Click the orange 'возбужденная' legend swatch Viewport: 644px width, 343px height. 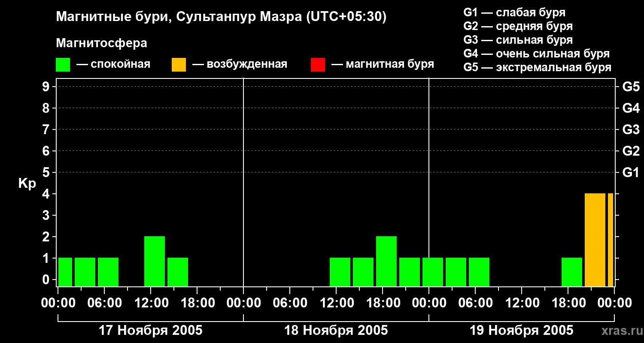(x=179, y=65)
